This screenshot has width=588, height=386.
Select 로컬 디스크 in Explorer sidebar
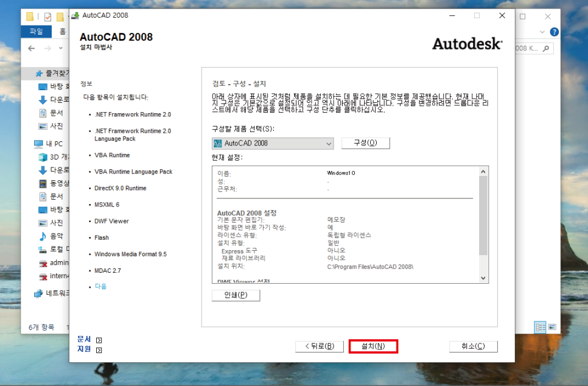tap(54, 249)
